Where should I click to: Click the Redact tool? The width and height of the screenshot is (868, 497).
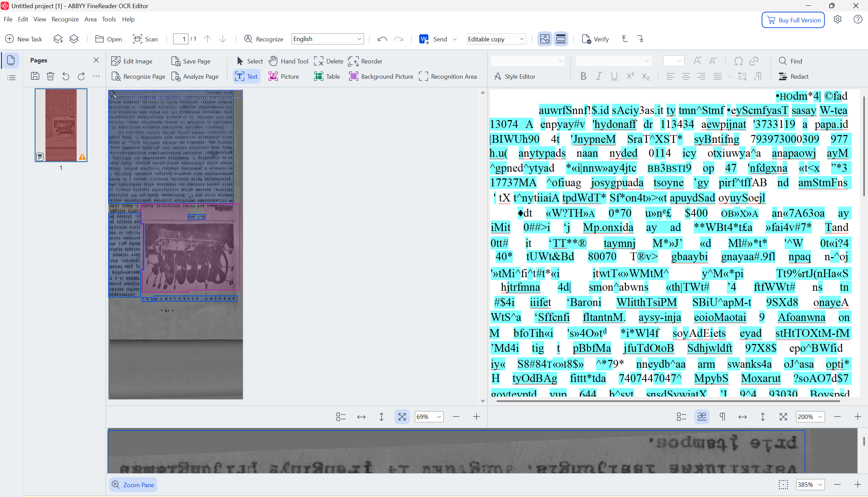793,76
